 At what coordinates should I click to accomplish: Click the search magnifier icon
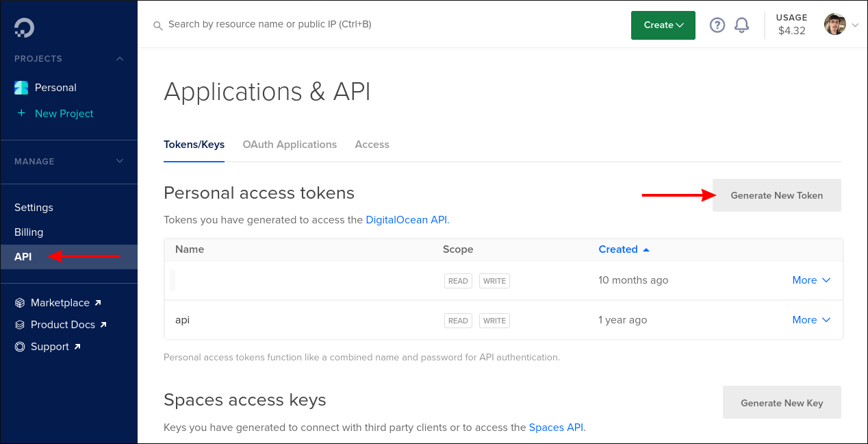tap(157, 25)
